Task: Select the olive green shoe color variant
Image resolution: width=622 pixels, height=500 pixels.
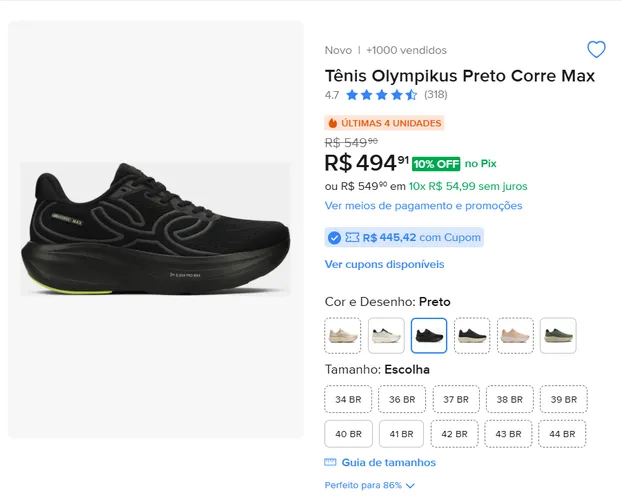Action: pyautogui.click(x=558, y=336)
